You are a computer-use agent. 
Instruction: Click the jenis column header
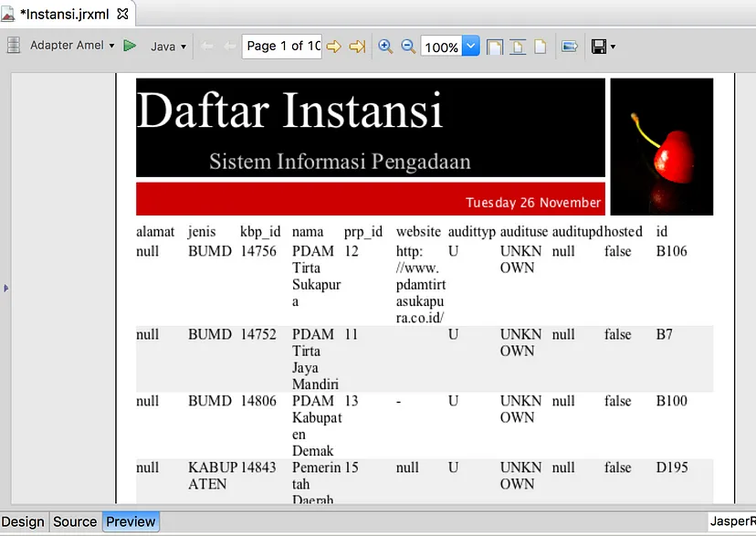(x=202, y=232)
